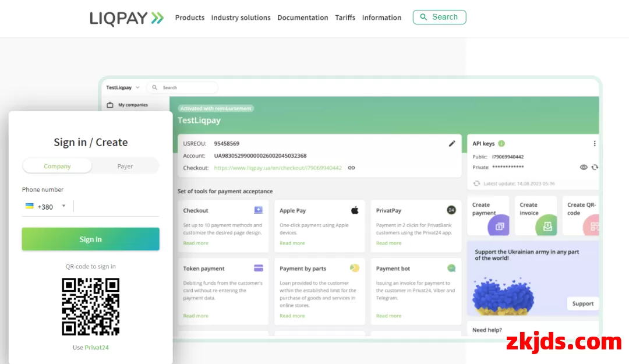Click the Payment bot icon

tap(451, 268)
